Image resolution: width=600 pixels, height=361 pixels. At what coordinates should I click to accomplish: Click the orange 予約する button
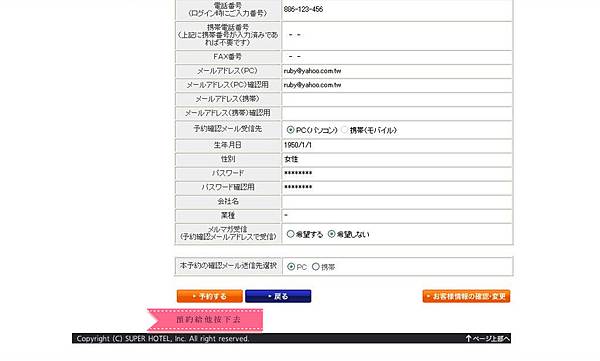(x=210, y=296)
